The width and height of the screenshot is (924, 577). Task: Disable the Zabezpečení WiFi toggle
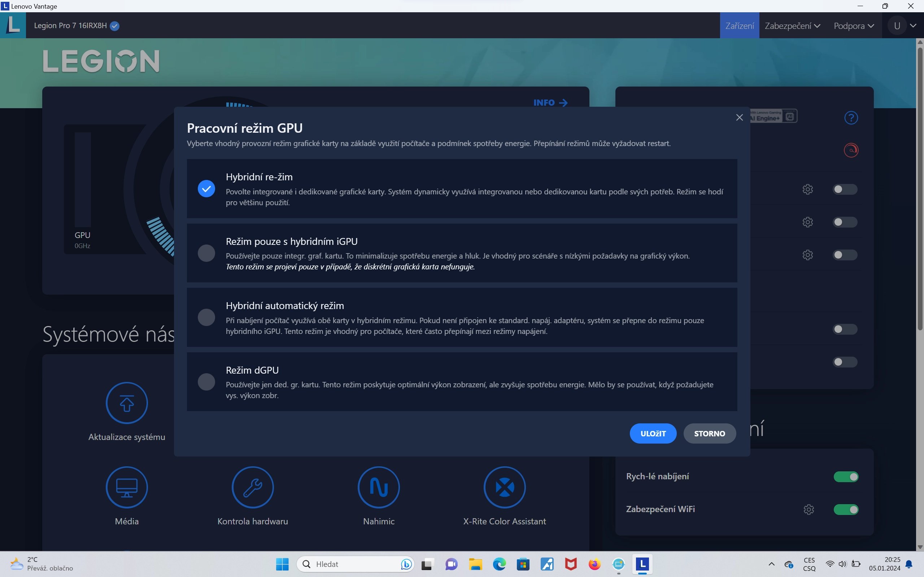point(845,510)
